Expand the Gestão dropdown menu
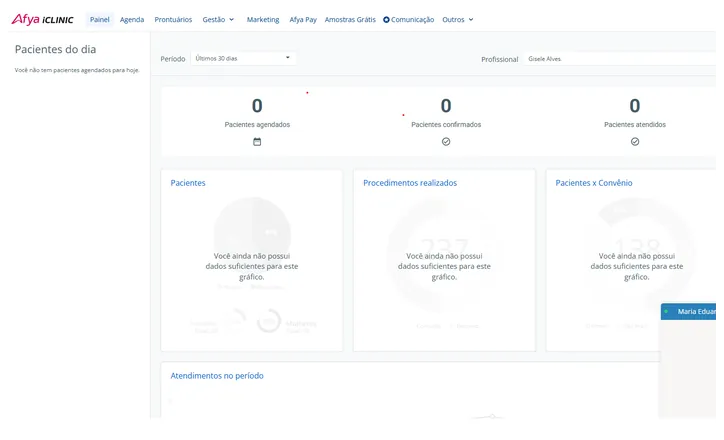 tap(218, 19)
